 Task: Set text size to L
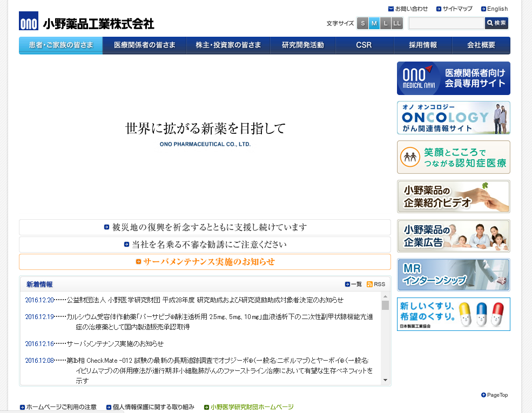[386, 23]
